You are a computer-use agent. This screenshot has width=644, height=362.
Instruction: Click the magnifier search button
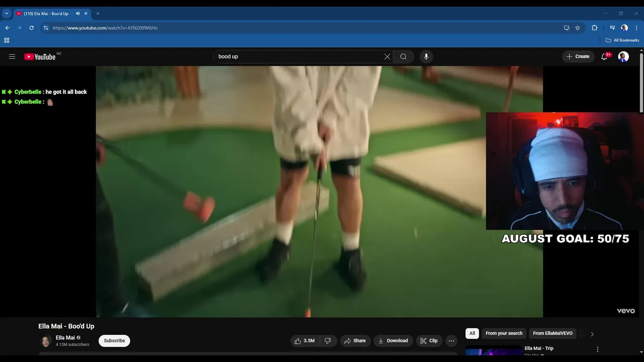[x=404, y=57]
